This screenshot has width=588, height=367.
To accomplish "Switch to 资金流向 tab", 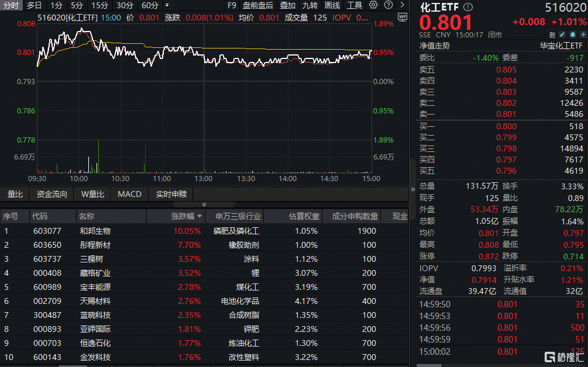I will [x=51, y=194].
